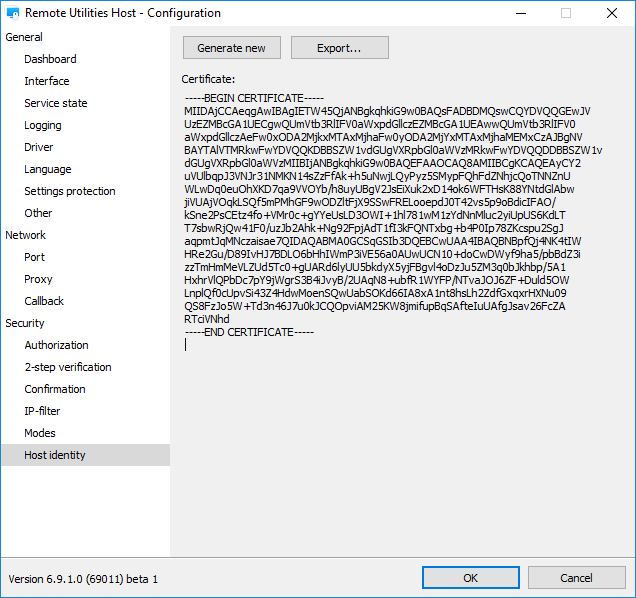Open Modes in Security section

(40, 433)
